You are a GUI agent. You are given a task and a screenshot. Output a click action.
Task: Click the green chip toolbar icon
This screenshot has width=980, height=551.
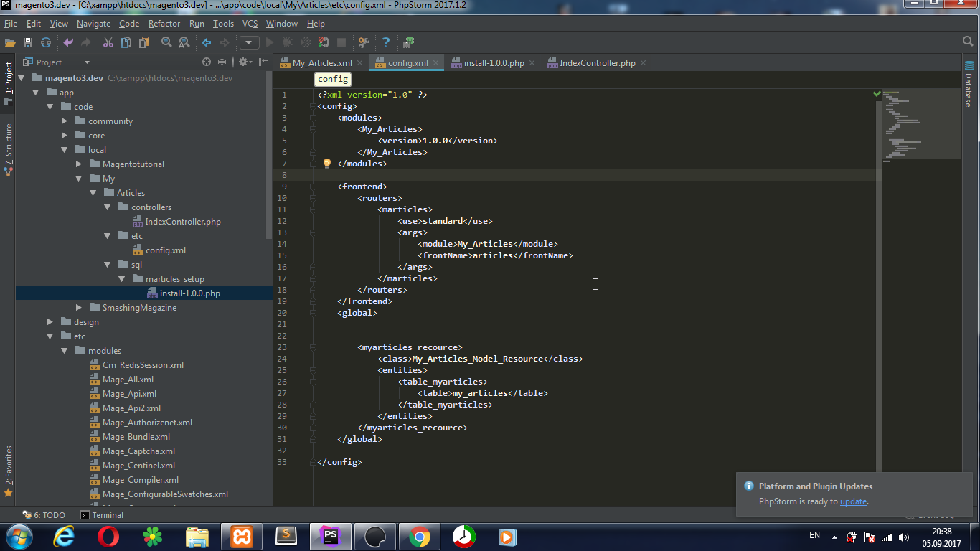click(x=409, y=42)
